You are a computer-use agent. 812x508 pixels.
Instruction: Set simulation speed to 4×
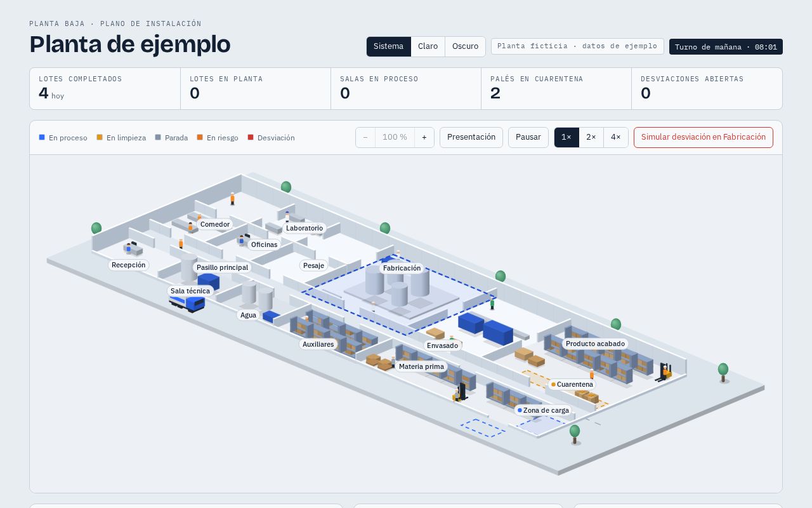616,137
